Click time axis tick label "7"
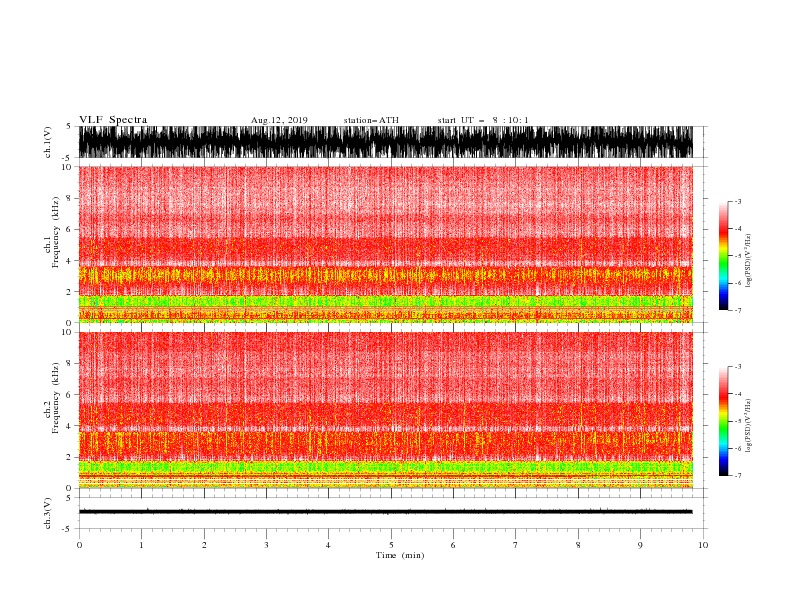This screenshot has width=792, height=612. pyautogui.click(x=516, y=545)
